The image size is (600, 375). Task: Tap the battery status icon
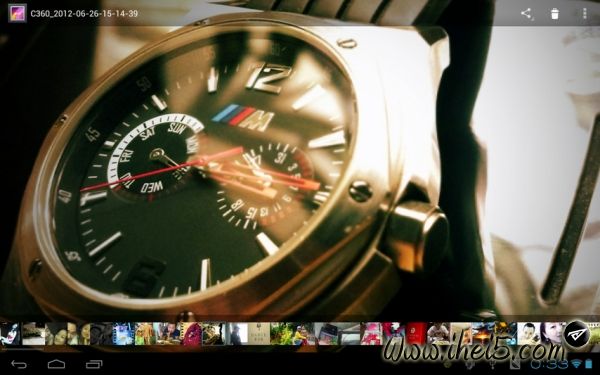[588, 364]
